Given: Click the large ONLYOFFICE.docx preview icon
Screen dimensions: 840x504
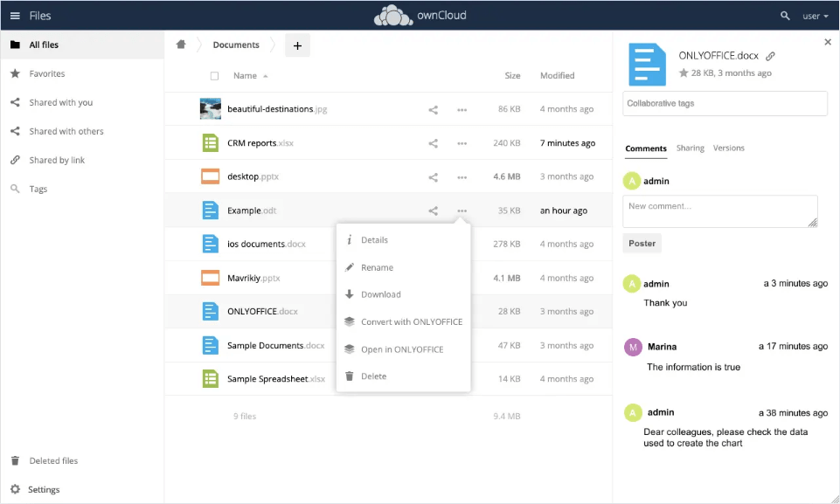Looking at the screenshot, I should (647, 65).
